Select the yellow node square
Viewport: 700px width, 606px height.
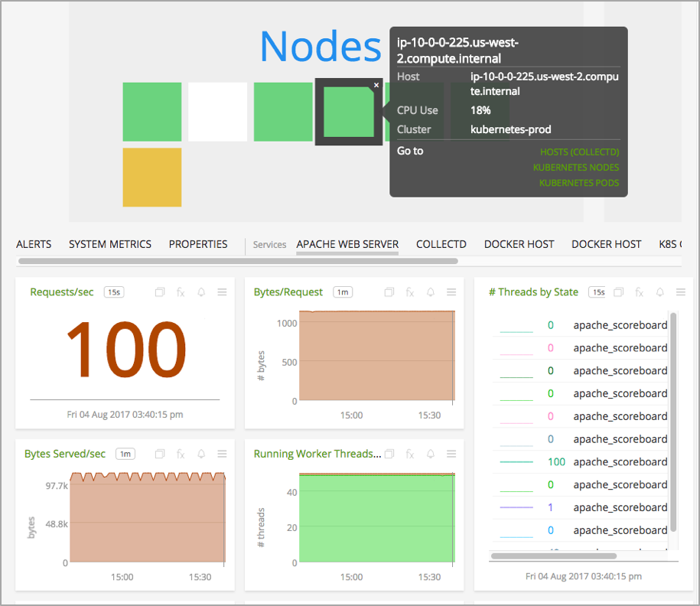coord(152,178)
